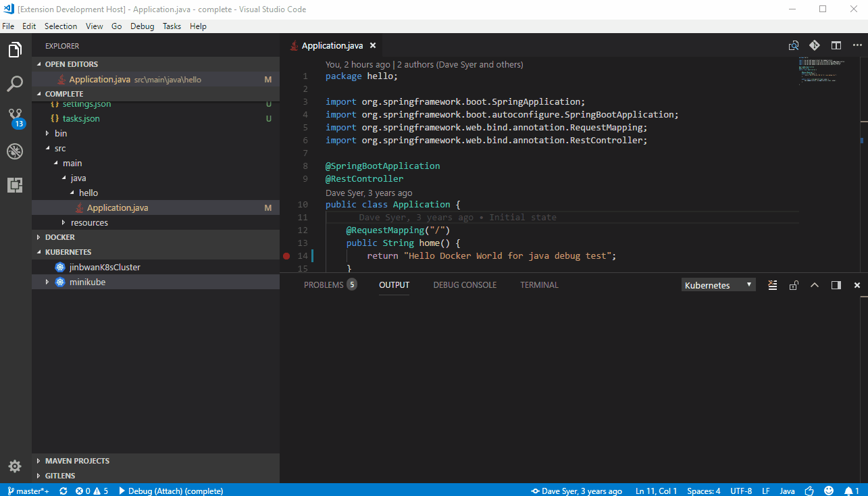This screenshot has width=868, height=496.
Task: Click the feedback smiley in status bar
Action: [x=829, y=491]
